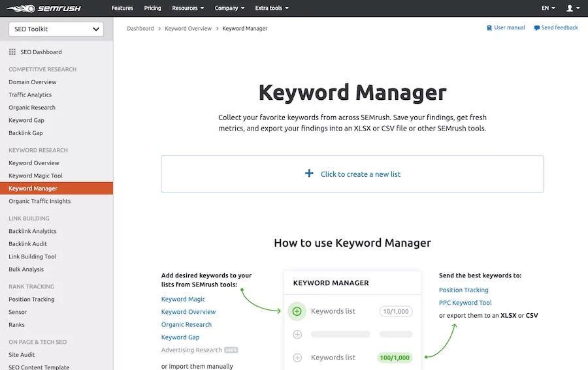Expand the Resources menu
Image resolution: width=588 pixels, height=370 pixels.
coord(188,8)
